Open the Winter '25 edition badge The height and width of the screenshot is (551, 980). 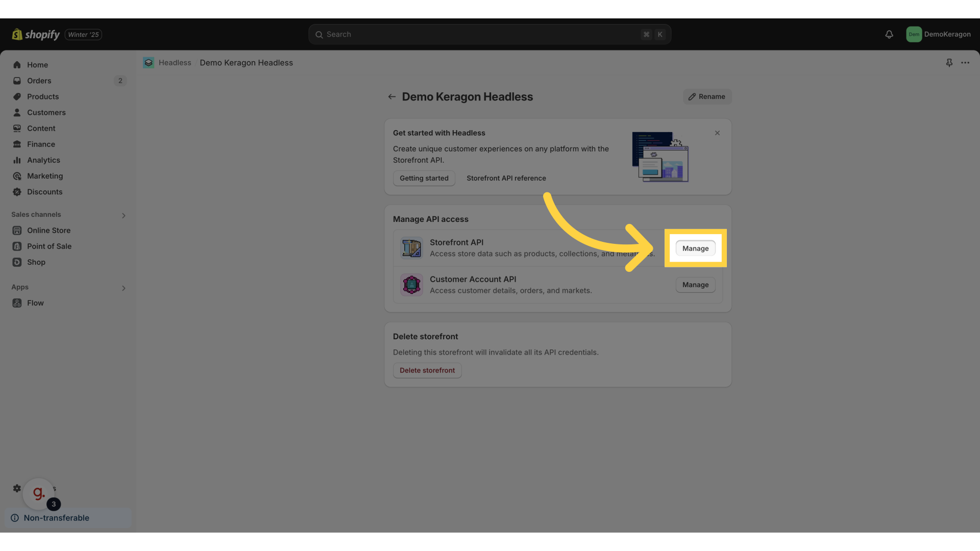[x=83, y=34]
